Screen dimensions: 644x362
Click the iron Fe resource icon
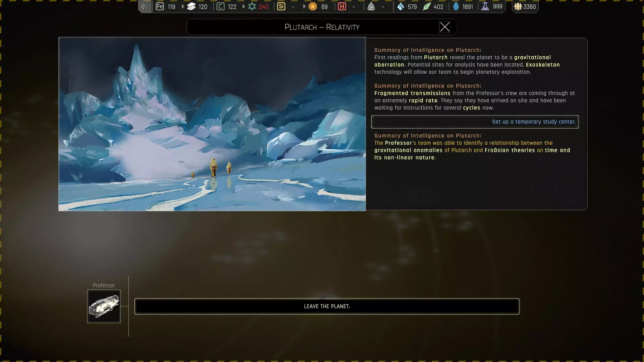coord(160,6)
